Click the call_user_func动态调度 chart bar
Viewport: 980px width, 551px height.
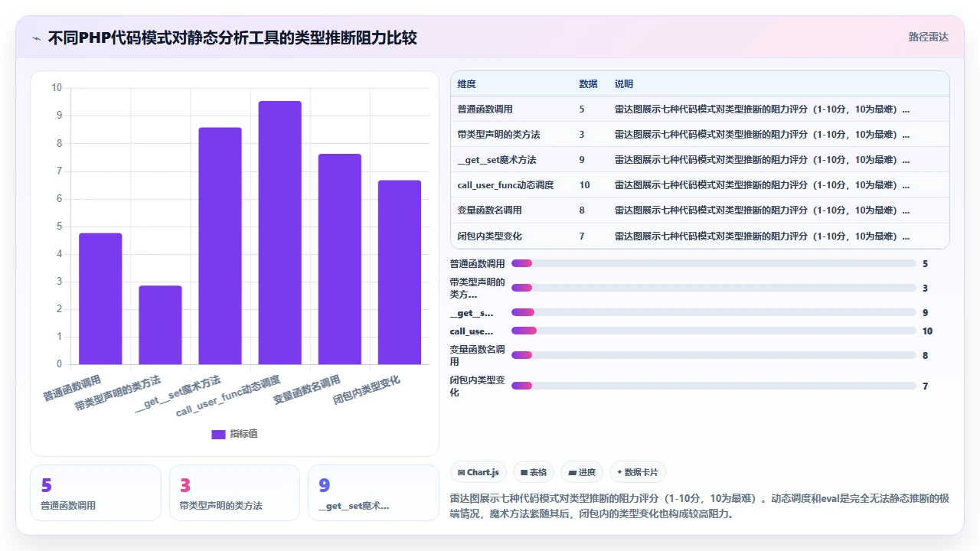tap(279, 233)
